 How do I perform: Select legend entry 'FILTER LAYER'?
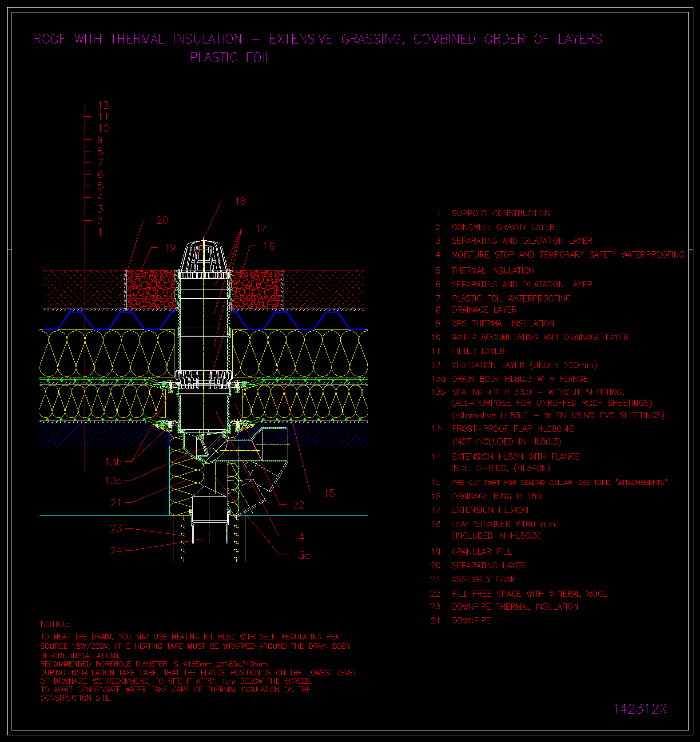(x=478, y=351)
